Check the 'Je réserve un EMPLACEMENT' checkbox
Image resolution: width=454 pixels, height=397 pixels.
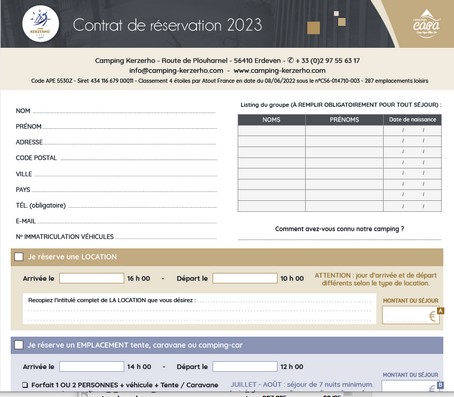click(x=19, y=345)
